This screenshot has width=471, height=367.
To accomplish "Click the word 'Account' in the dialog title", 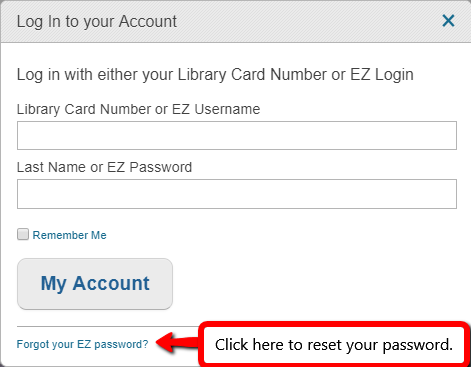I will tap(148, 21).
